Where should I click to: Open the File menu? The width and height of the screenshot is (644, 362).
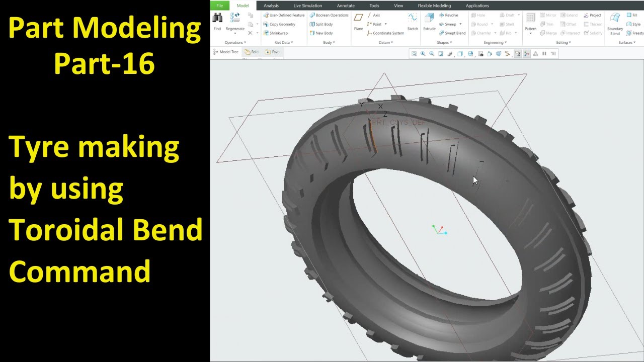(219, 6)
